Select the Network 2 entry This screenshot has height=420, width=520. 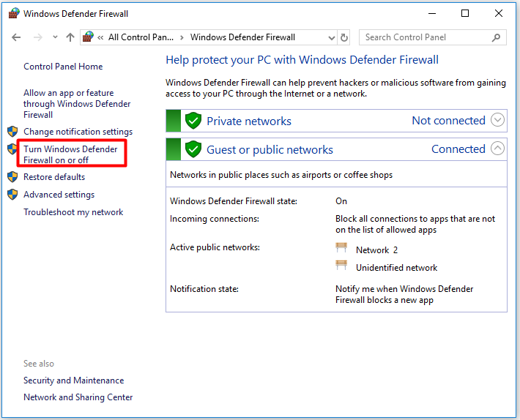pos(376,250)
